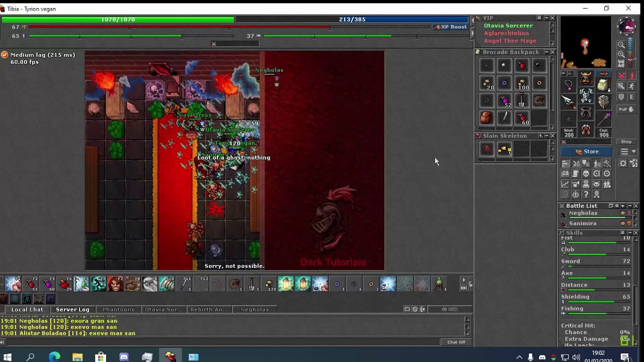Open the Phantoons chat tab
The image size is (644, 362).
coord(118,309)
